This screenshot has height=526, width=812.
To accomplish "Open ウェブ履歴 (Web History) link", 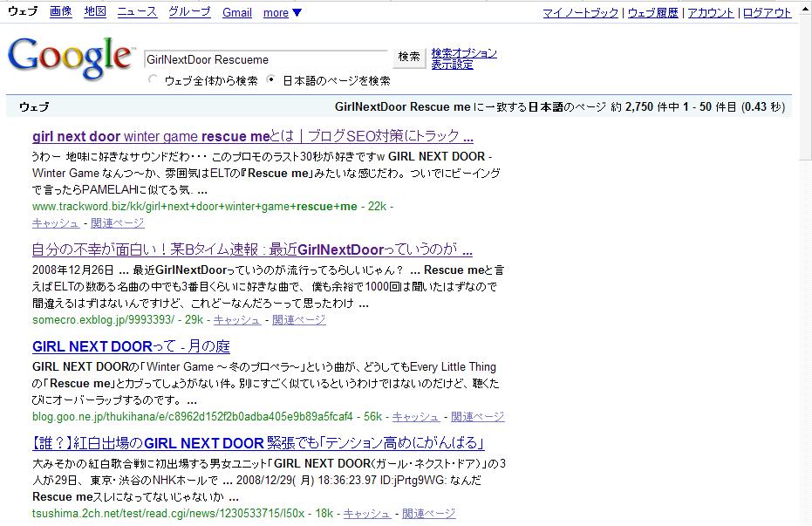I will (653, 12).
